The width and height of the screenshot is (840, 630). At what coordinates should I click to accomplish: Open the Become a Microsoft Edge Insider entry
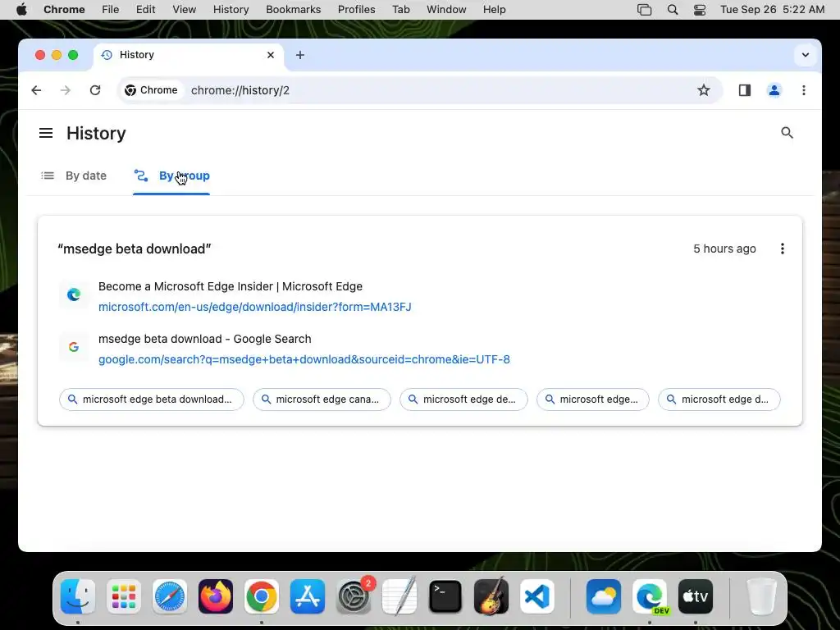231,286
